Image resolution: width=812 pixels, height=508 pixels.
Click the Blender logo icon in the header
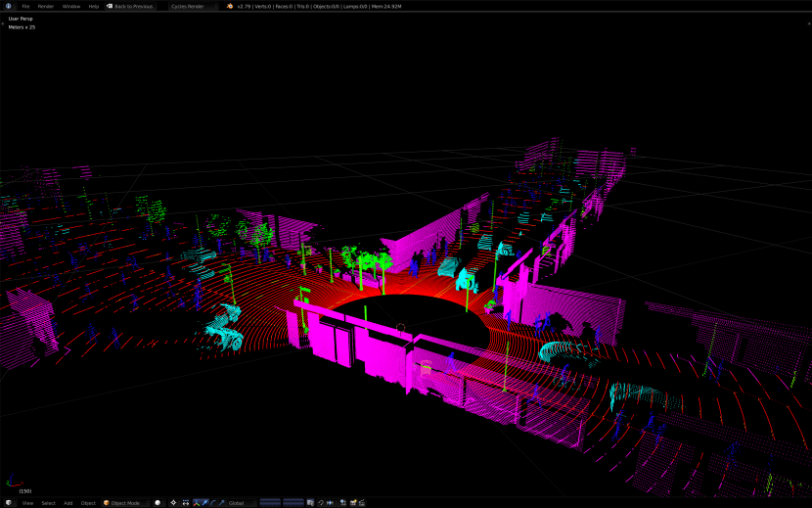pyautogui.click(x=230, y=6)
